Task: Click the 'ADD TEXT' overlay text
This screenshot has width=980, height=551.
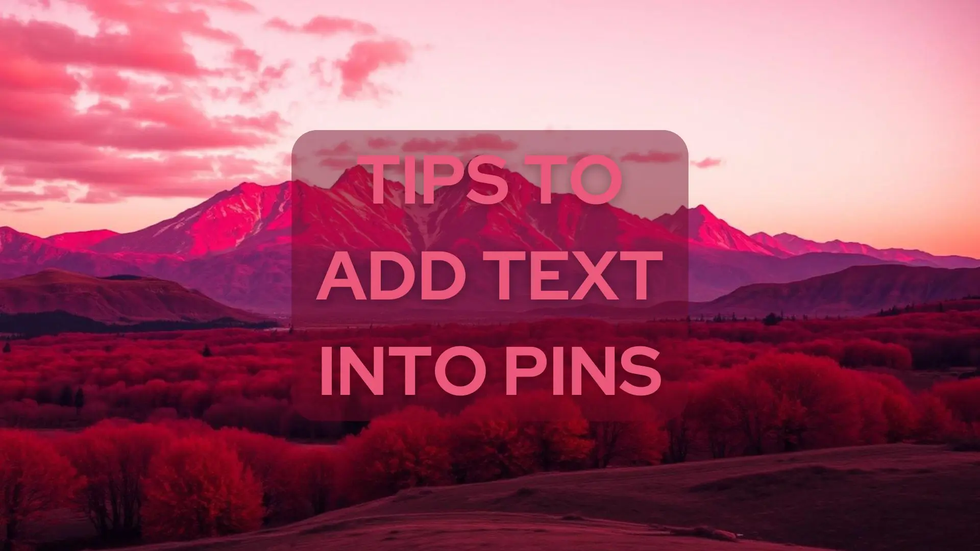Action: [490, 277]
